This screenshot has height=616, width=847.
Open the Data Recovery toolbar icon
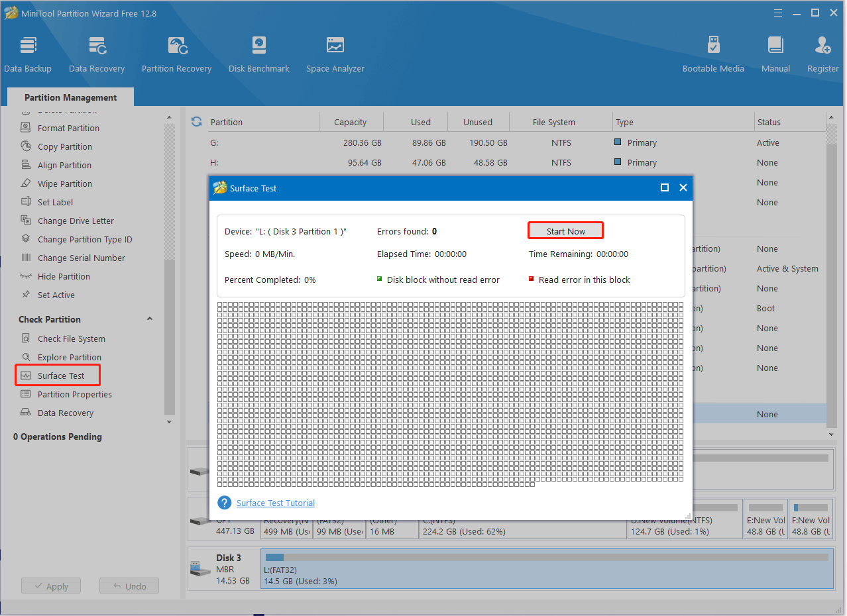(97, 54)
